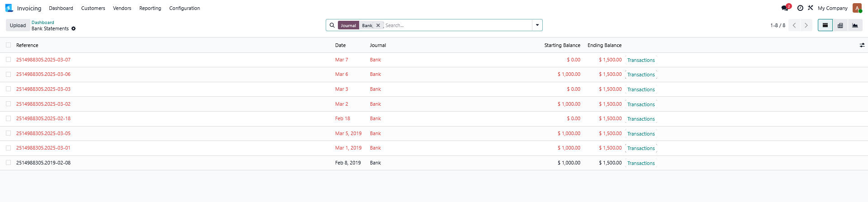Select all rows with header checkbox
This screenshot has width=868, height=202.
(x=9, y=45)
